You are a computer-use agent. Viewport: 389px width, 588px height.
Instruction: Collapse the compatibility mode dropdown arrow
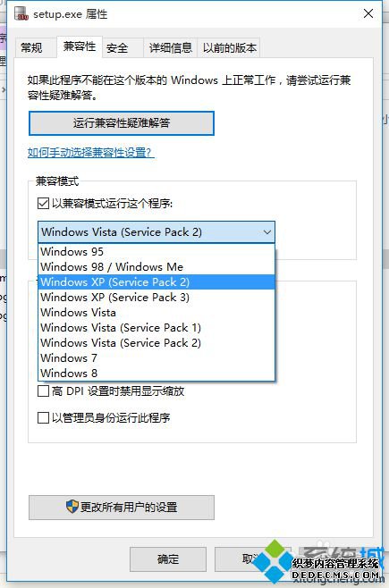coord(266,232)
